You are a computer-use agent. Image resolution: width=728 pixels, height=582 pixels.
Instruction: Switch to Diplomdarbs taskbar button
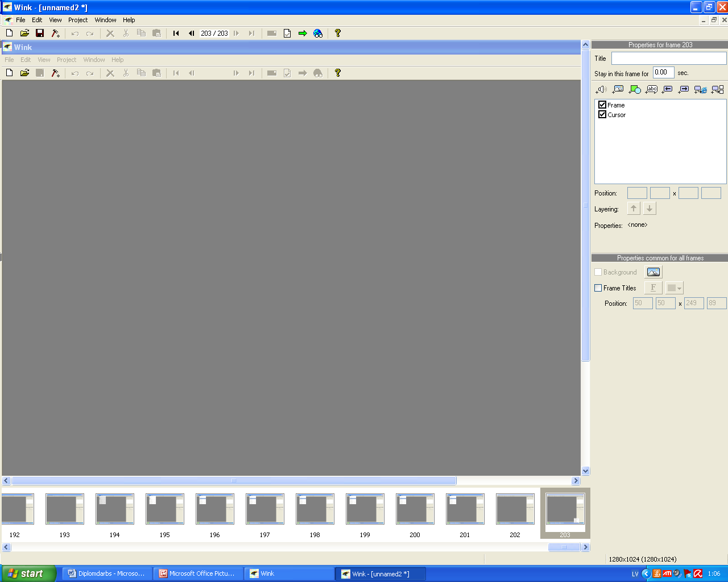tap(107, 573)
